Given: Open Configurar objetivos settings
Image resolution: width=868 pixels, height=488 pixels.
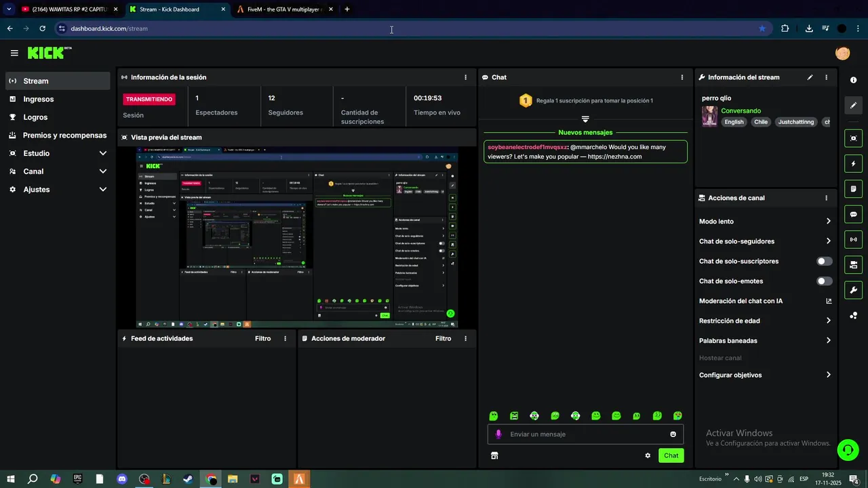Looking at the screenshot, I should 766,375.
